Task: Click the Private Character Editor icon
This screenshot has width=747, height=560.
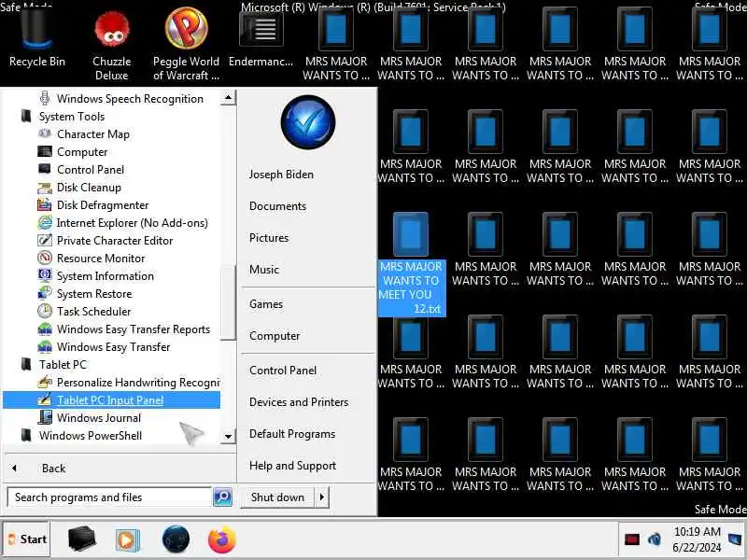Action: pyautogui.click(x=45, y=240)
